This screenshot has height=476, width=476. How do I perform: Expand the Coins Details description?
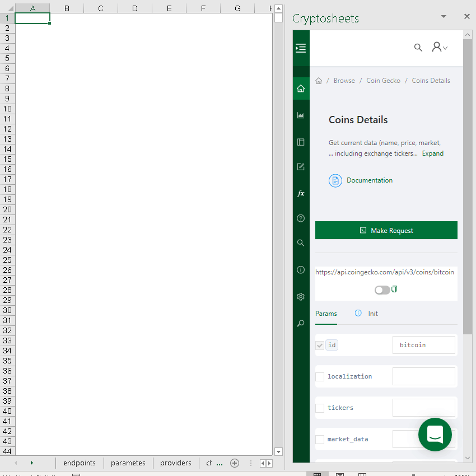point(432,153)
